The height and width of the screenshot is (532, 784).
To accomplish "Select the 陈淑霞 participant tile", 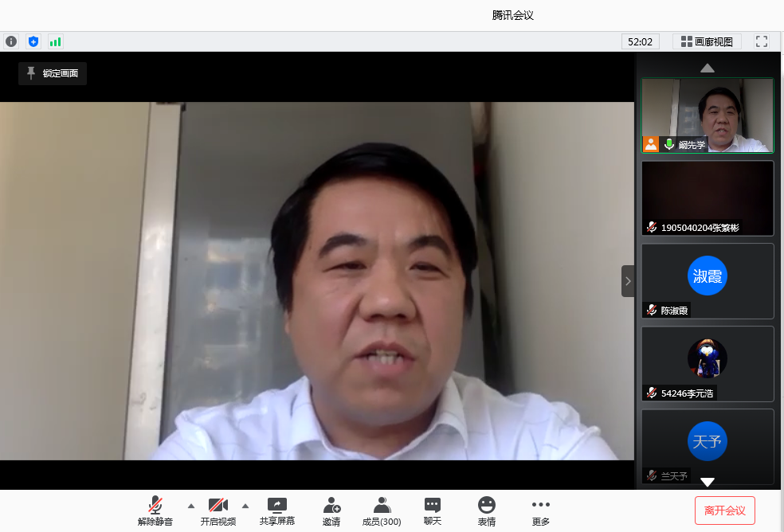I will (x=707, y=281).
